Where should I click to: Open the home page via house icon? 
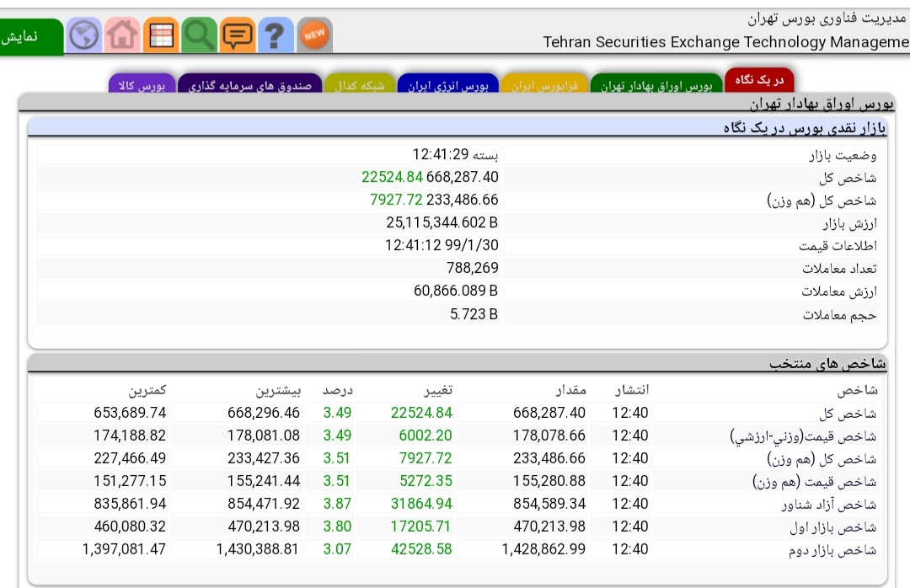click(122, 35)
